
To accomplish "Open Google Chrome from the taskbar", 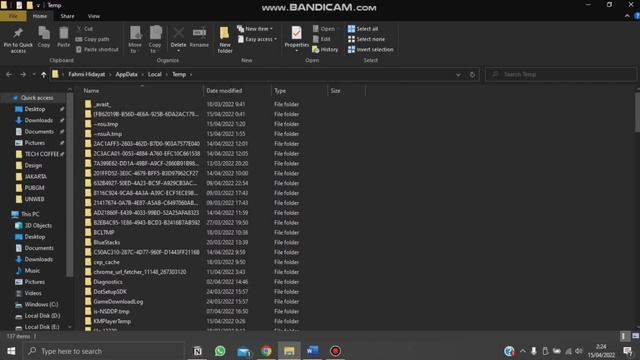I will tap(266, 351).
